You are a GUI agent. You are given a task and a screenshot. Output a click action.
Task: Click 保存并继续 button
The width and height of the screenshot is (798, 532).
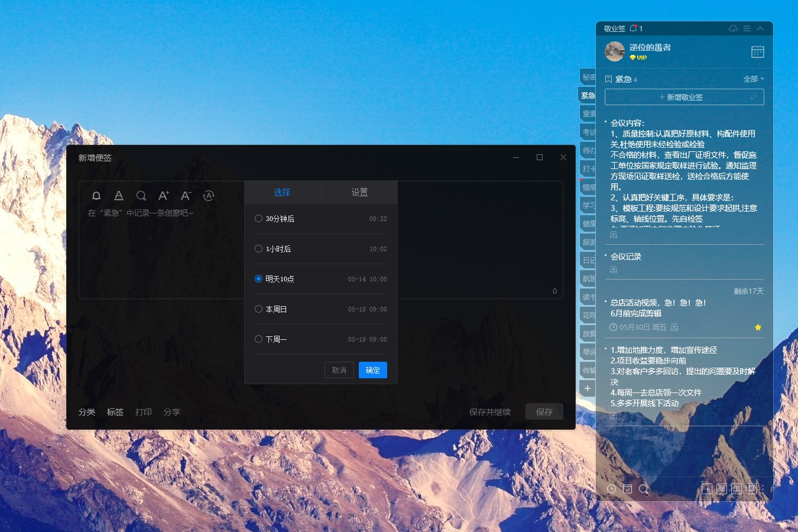490,412
